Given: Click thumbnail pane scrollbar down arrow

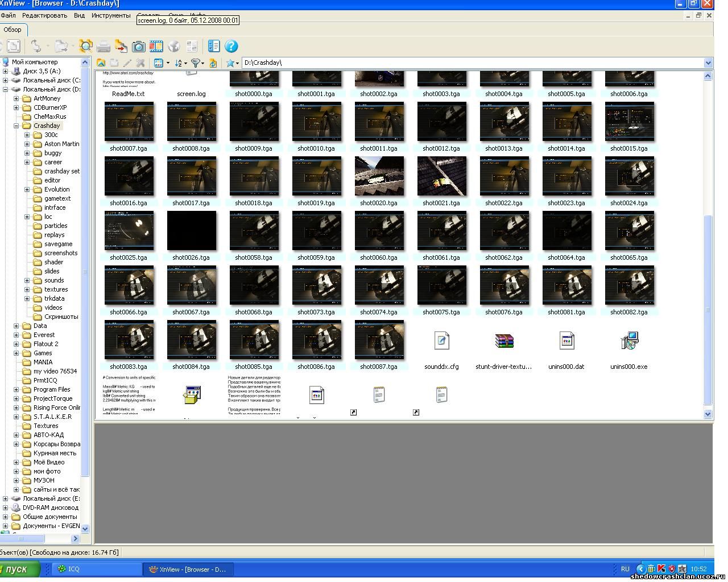Looking at the screenshot, I should coord(708,414).
